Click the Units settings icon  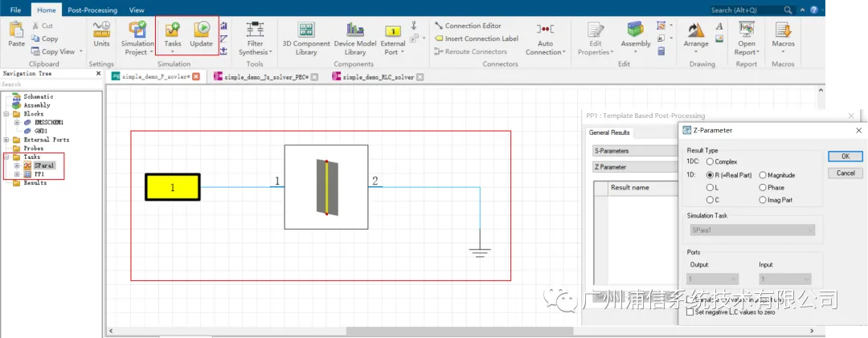tap(101, 35)
